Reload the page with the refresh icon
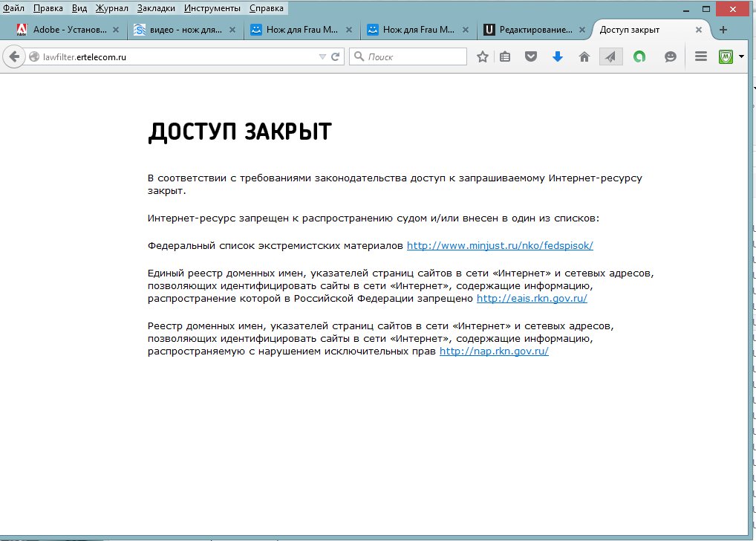The image size is (756, 541). (x=335, y=57)
